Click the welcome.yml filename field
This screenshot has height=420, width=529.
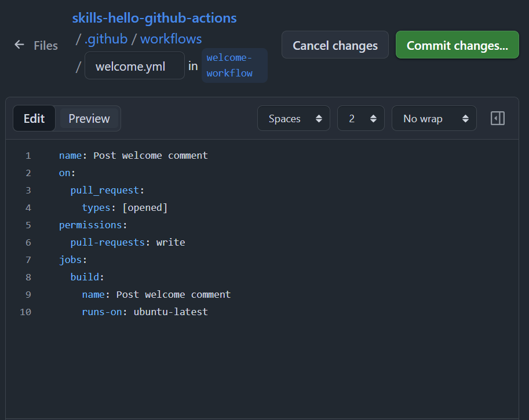[134, 66]
